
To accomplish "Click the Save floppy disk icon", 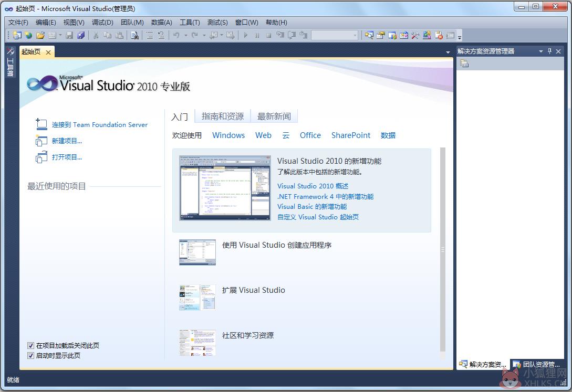I will [69, 35].
